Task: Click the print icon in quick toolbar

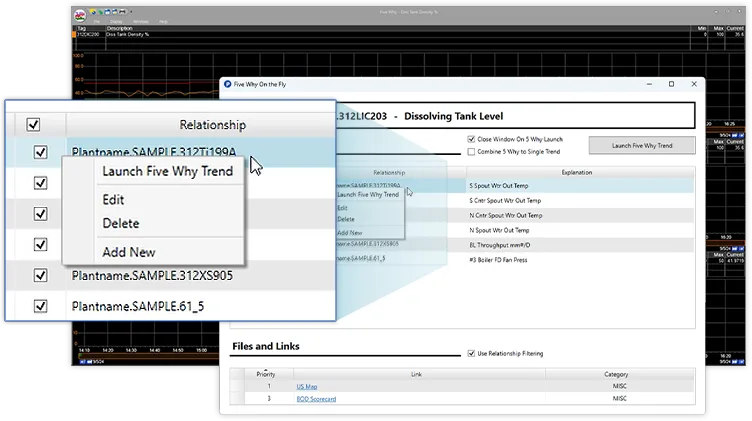Action: point(122,12)
